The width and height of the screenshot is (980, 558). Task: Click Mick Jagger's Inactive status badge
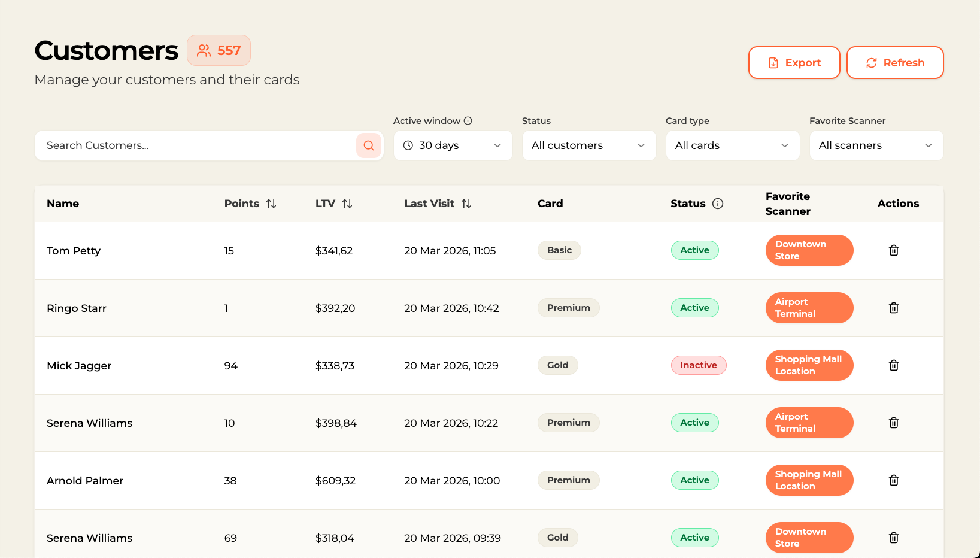[698, 365]
